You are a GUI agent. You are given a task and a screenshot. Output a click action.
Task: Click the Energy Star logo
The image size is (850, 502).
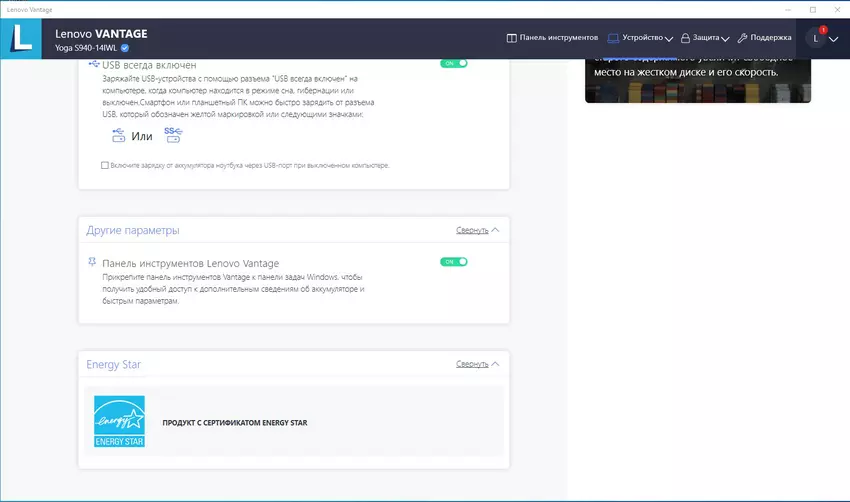(119, 421)
